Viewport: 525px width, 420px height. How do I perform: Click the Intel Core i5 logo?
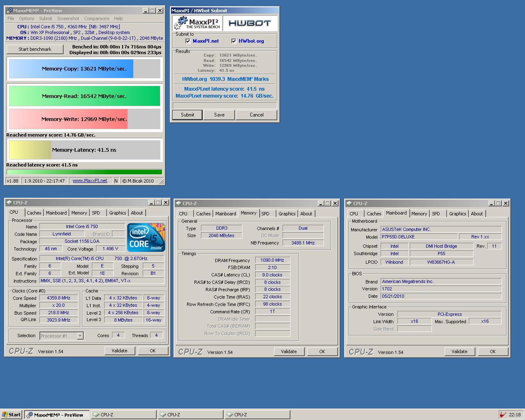click(x=146, y=237)
